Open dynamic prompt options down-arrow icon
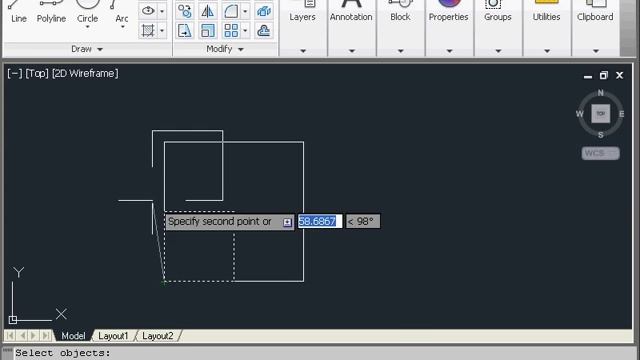Viewport: 640px width, 360px height. (287, 222)
